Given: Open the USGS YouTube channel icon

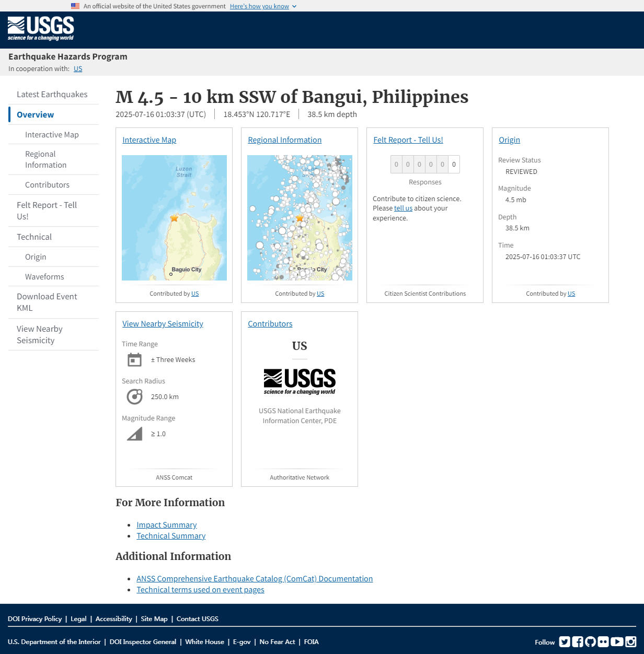Looking at the screenshot, I should click(x=617, y=642).
